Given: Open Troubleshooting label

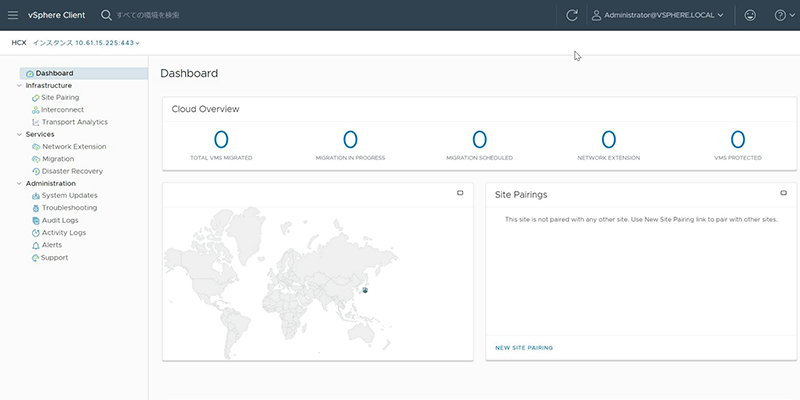Looking at the screenshot, I should click(x=69, y=208).
